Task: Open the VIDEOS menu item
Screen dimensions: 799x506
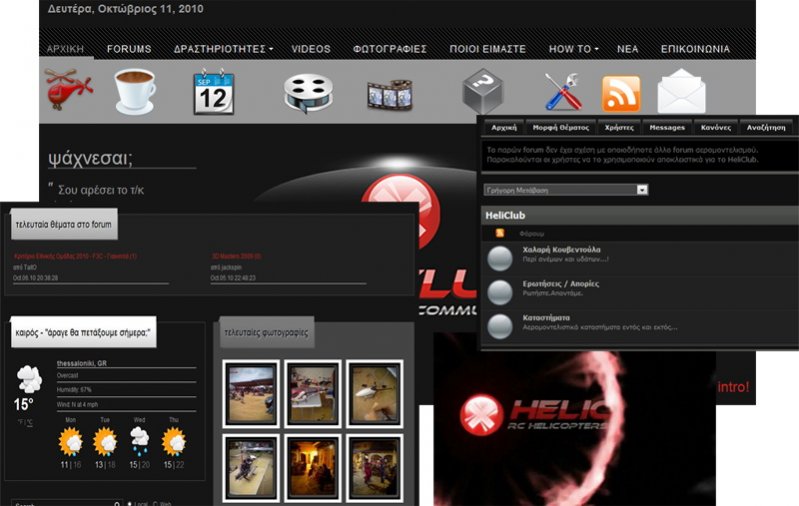Action: [x=311, y=49]
